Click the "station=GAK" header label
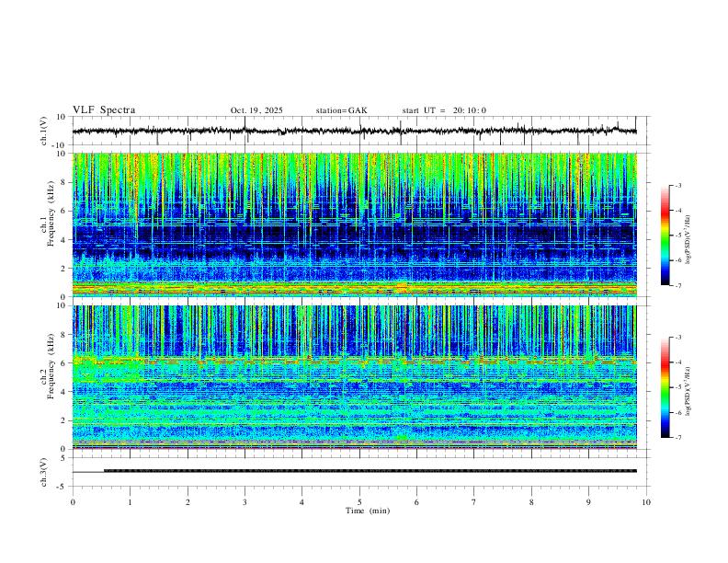The height and width of the screenshot is (563, 728). click(341, 110)
